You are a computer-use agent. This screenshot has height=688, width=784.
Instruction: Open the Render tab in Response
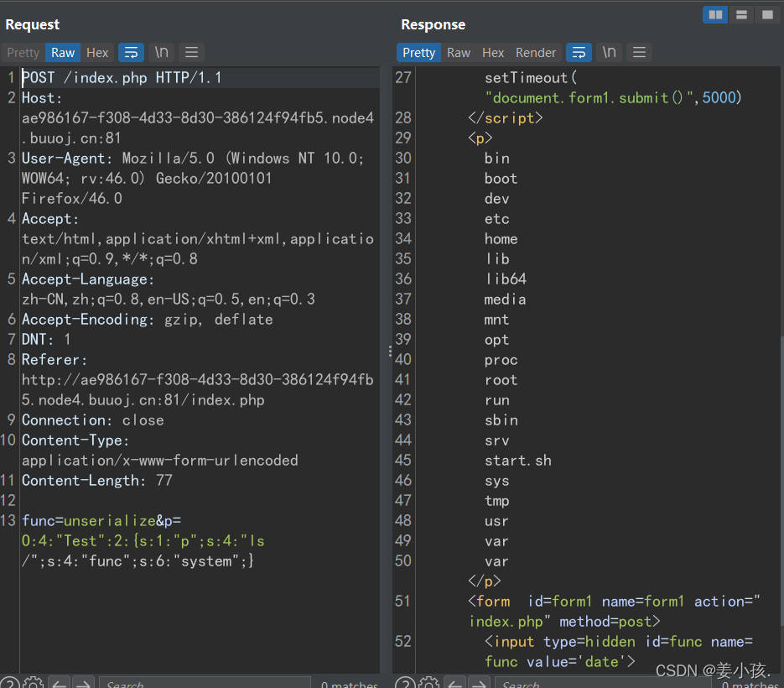536,53
